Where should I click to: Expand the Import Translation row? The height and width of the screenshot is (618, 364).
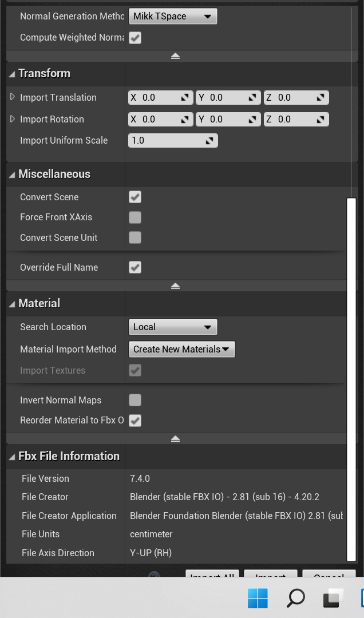tap(13, 97)
